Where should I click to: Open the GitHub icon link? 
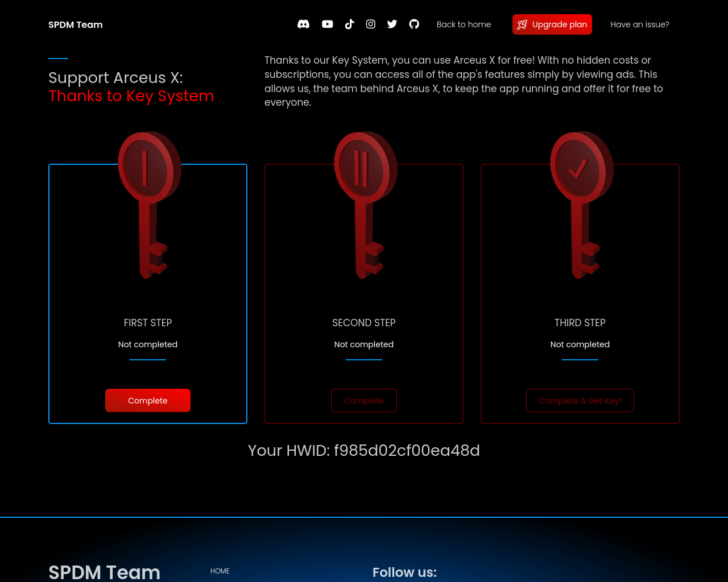414,24
